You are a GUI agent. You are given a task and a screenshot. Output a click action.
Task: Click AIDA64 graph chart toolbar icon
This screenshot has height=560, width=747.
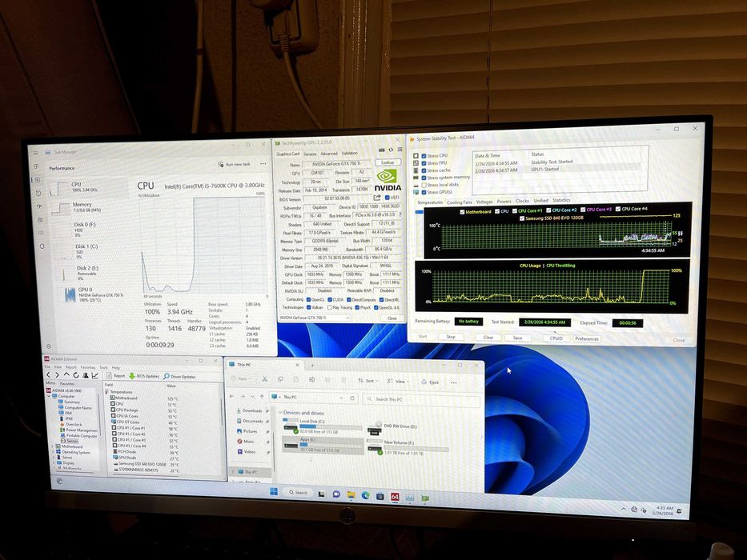click(94, 375)
